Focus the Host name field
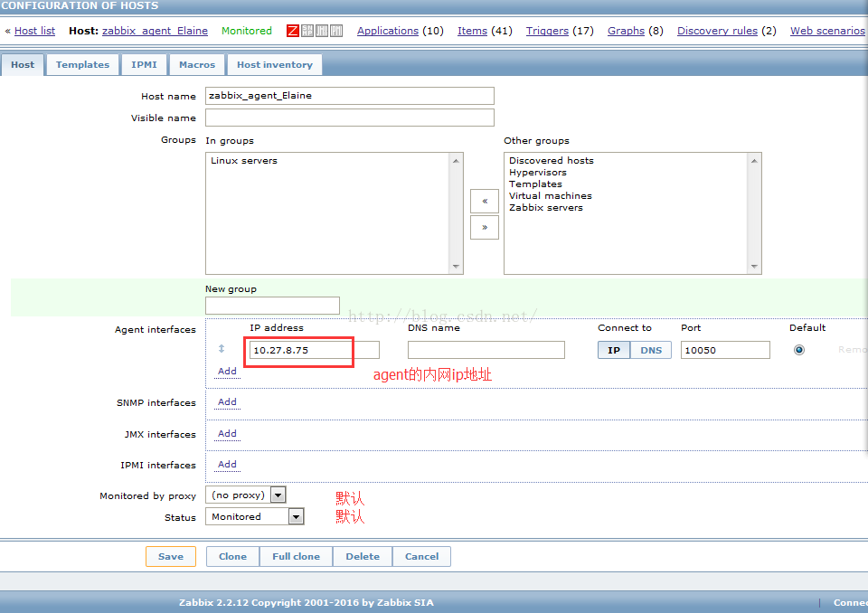Viewport: 868px width, 613px height. (350, 96)
